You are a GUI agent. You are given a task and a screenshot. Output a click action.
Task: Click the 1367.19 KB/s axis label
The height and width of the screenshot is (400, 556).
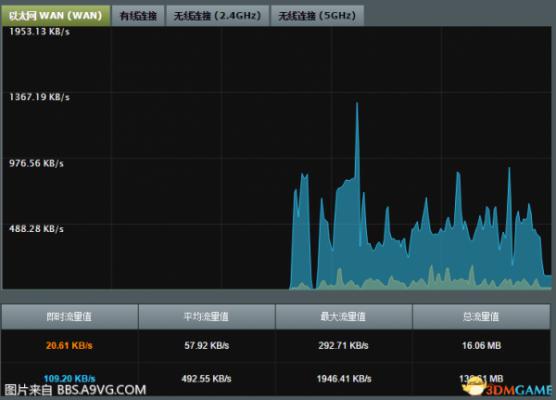[39, 97]
